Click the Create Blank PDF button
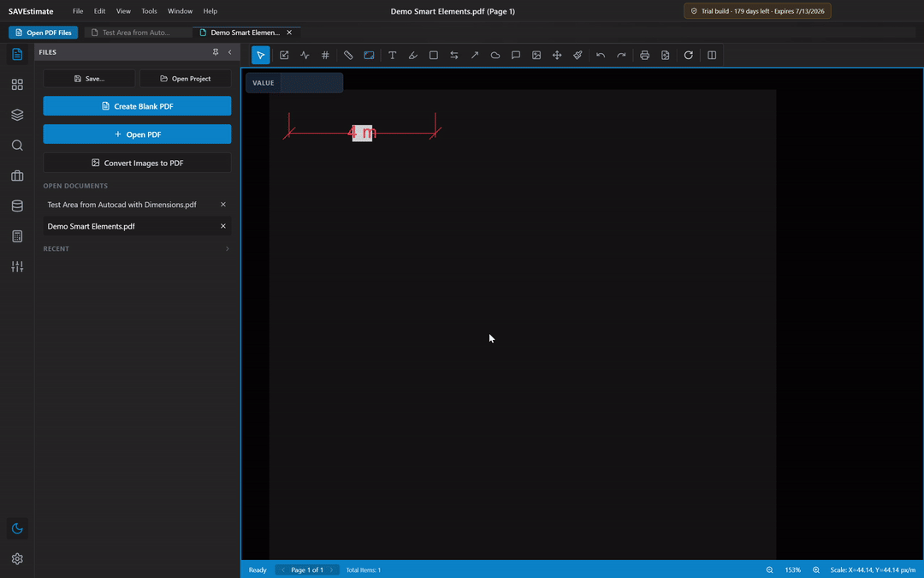924x578 pixels. tap(137, 106)
